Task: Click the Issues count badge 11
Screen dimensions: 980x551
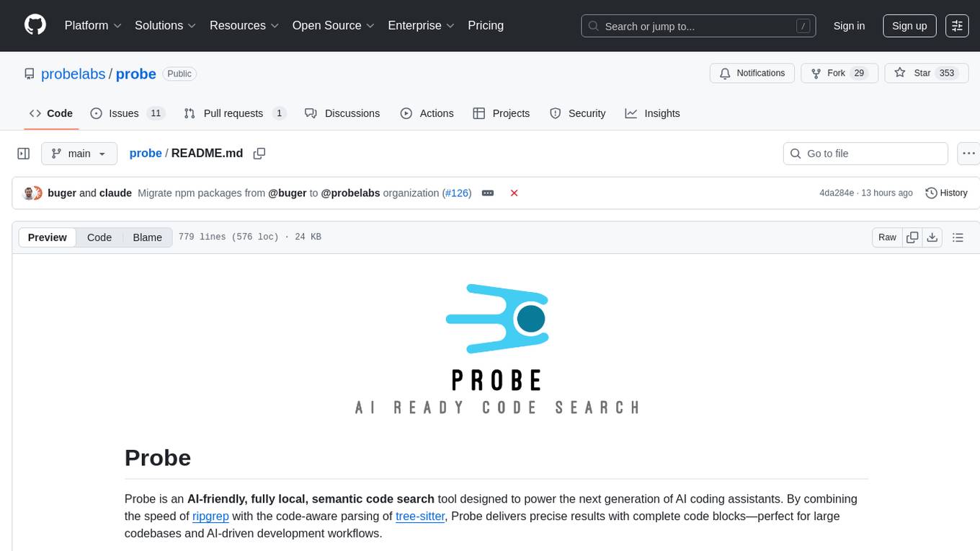Action: click(155, 113)
